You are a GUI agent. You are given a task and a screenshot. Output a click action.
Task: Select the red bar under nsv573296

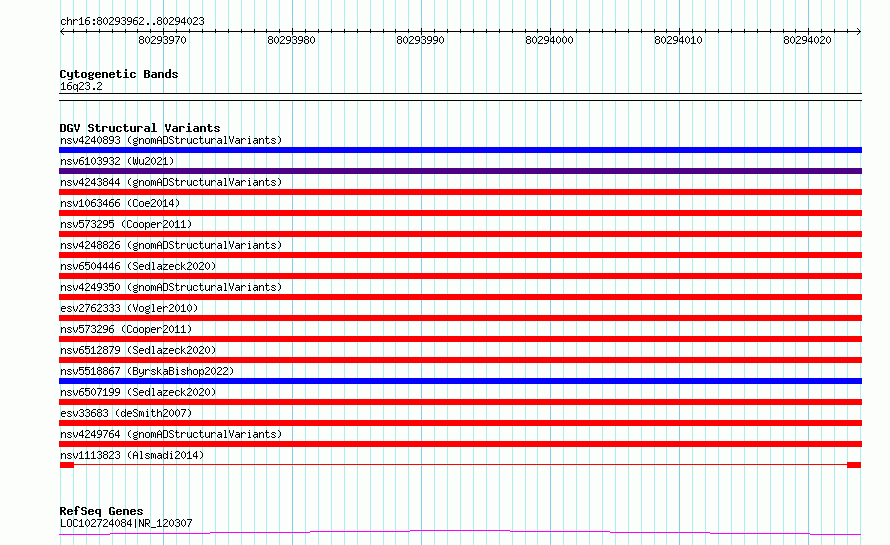(x=460, y=339)
